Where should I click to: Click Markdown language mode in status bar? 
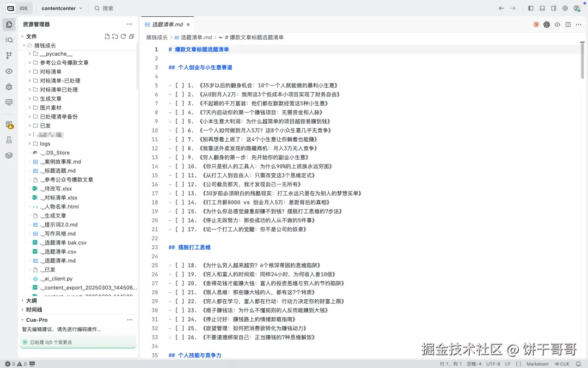click(537, 364)
